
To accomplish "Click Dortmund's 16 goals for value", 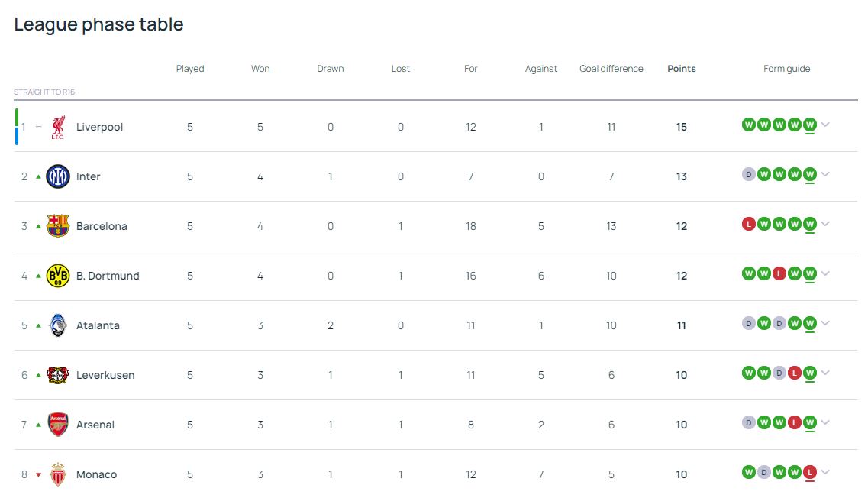I will pos(470,276).
